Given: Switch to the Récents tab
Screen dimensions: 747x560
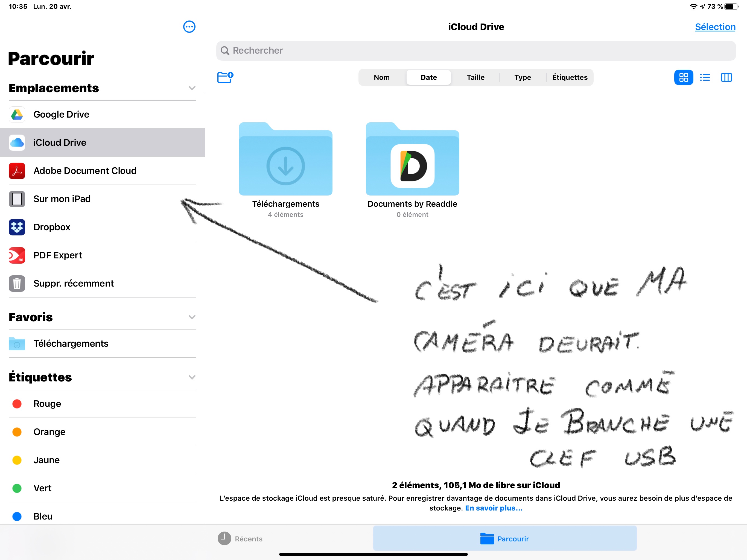Looking at the screenshot, I should coord(240,539).
